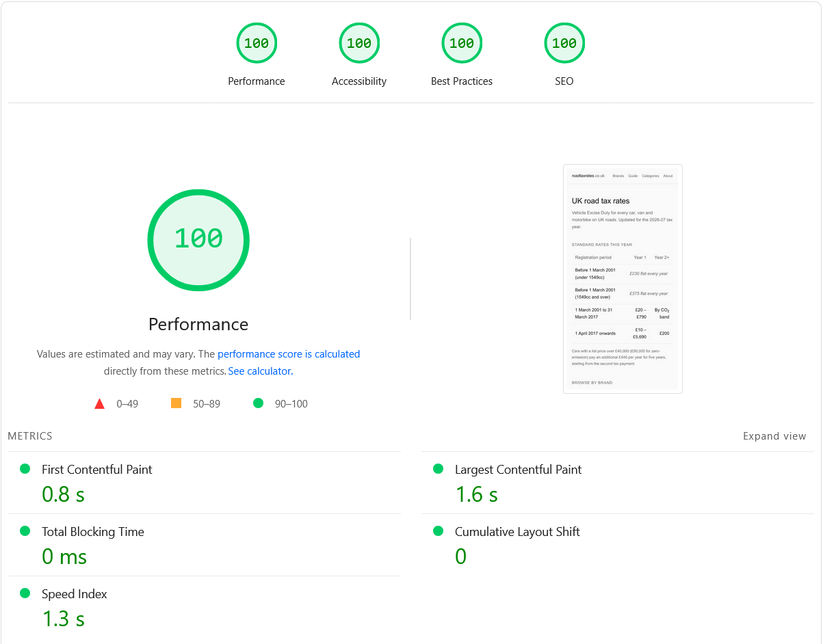The image size is (823, 644).
Task: Select the Cumulative Layout Shift metric title
Action: (x=517, y=532)
